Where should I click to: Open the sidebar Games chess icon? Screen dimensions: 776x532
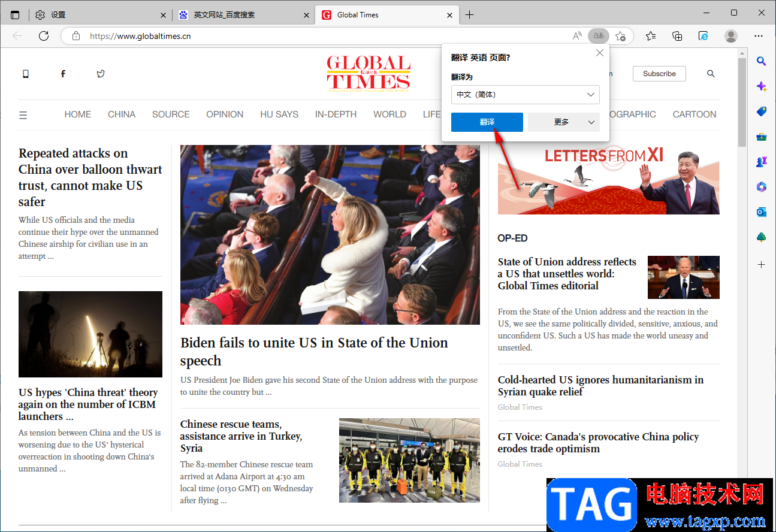[762, 162]
